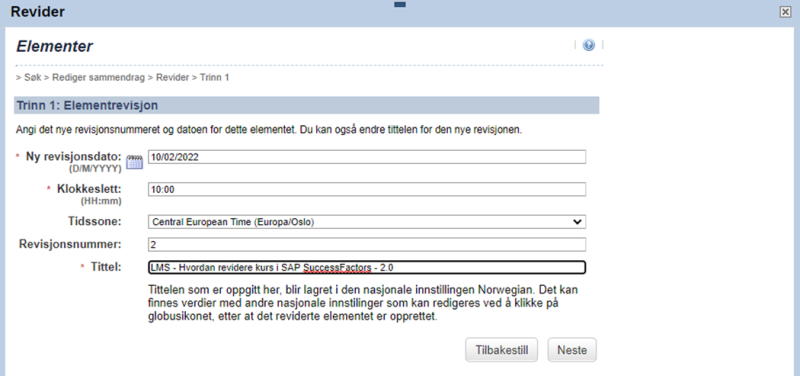
Task: Click the Trinn 1 breadcrumb item
Action: point(214,78)
